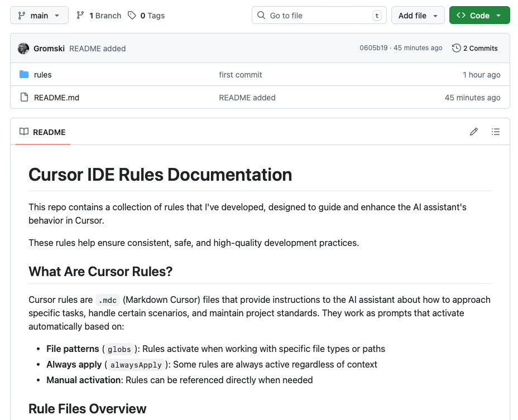Open the green Code dropdown button
Viewport: 518px width, 420px height.
click(x=479, y=16)
